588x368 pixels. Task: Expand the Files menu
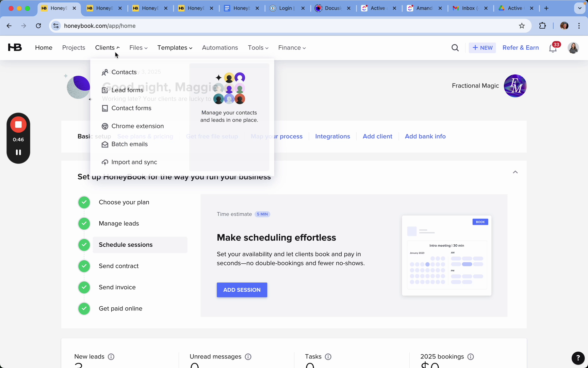(138, 48)
